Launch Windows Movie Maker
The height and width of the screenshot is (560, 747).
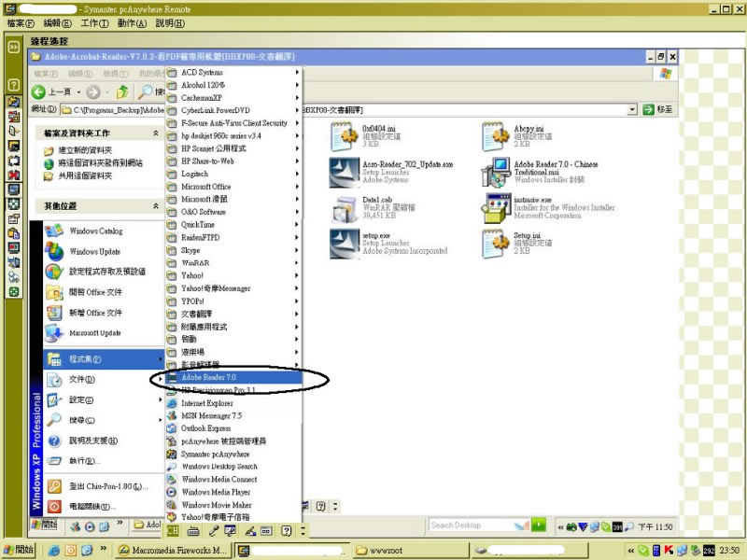tap(233, 505)
